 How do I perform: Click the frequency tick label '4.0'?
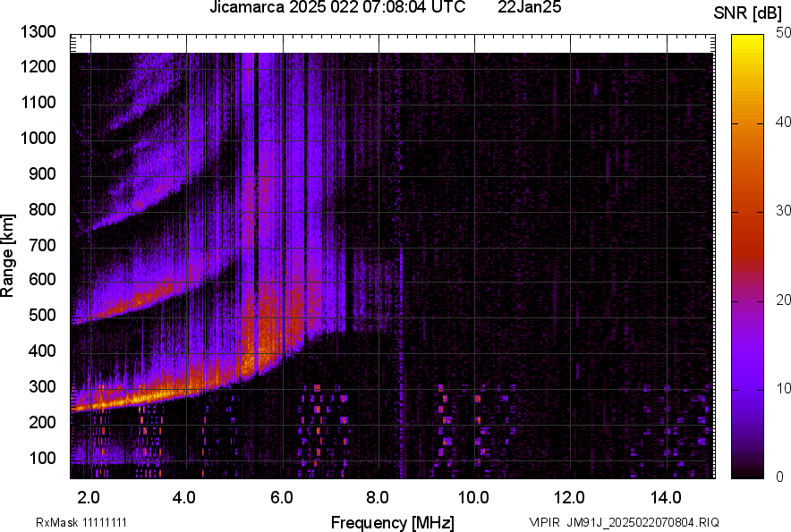coord(183,498)
